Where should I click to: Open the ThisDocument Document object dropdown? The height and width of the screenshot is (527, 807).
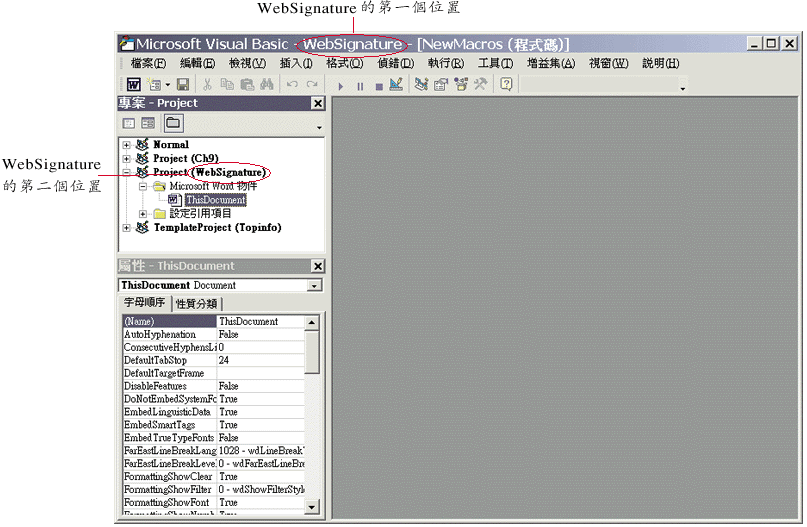tap(314, 286)
